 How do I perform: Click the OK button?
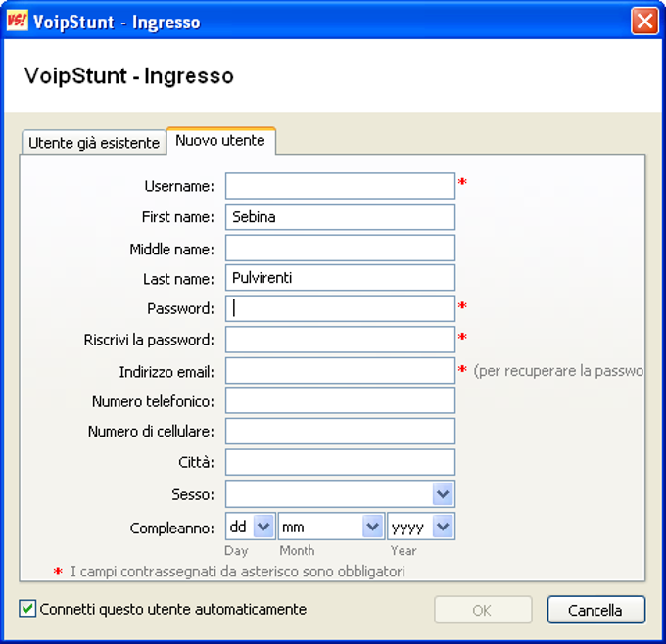coord(483,610)
